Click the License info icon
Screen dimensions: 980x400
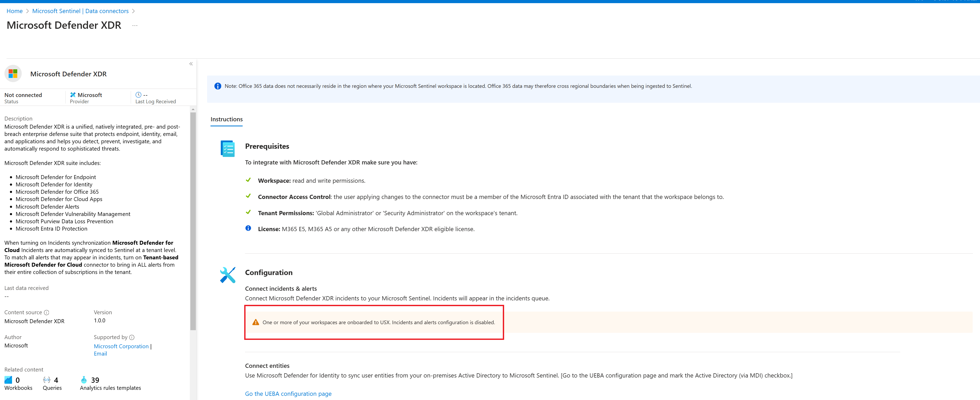[248, 228]
